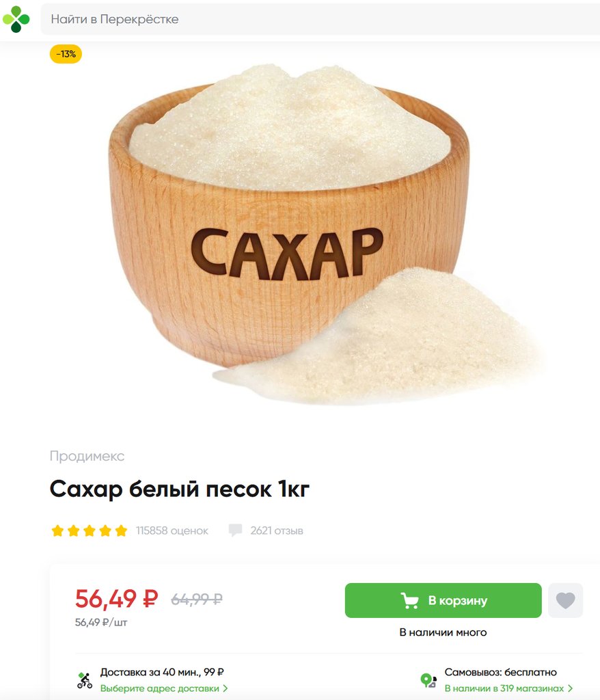Click the fifth rating star
This screenshot has height=700, width=600.
[x=121, y=530]
